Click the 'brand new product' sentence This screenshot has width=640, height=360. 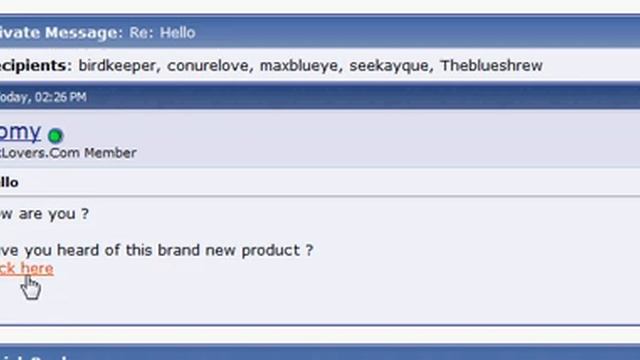[156, 250]
